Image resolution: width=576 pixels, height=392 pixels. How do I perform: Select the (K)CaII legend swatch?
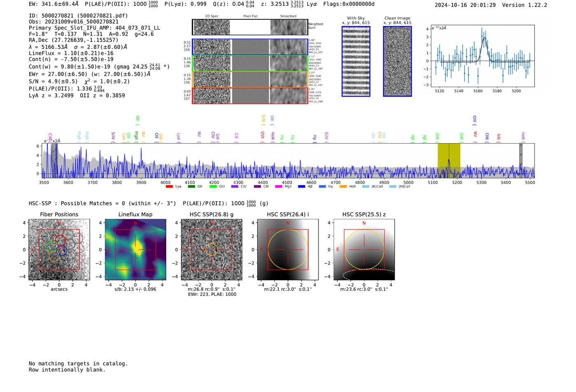(366, 187)
